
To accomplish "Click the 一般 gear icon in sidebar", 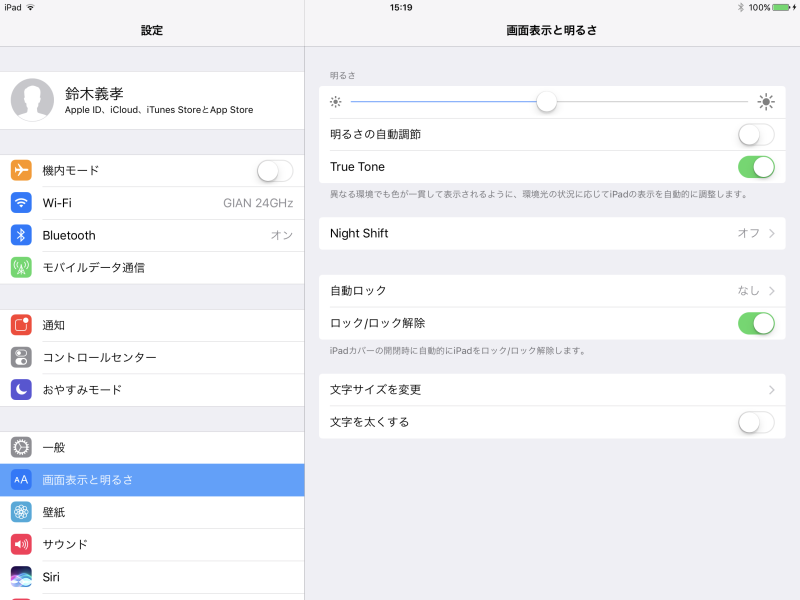I will coord(20,447).
